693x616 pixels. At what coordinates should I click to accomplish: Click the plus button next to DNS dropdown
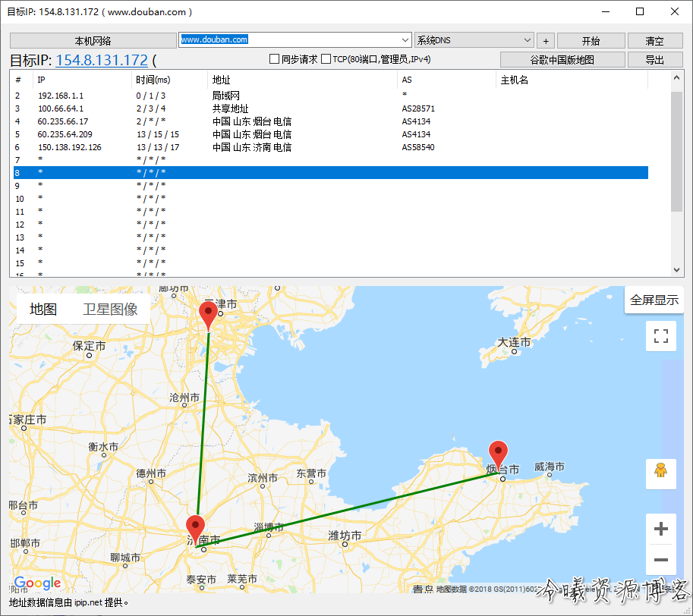(x=546, y=41)
